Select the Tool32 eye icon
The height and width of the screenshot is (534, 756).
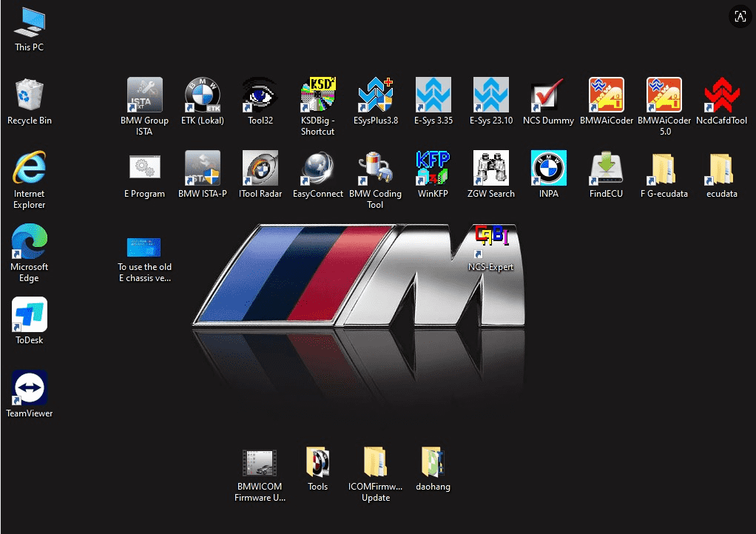pos(260,95)
